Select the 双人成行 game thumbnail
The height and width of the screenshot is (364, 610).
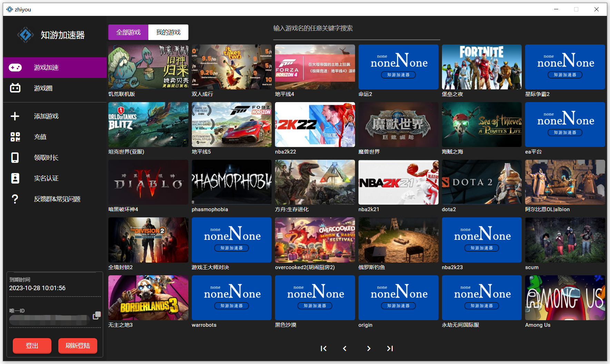232,67
